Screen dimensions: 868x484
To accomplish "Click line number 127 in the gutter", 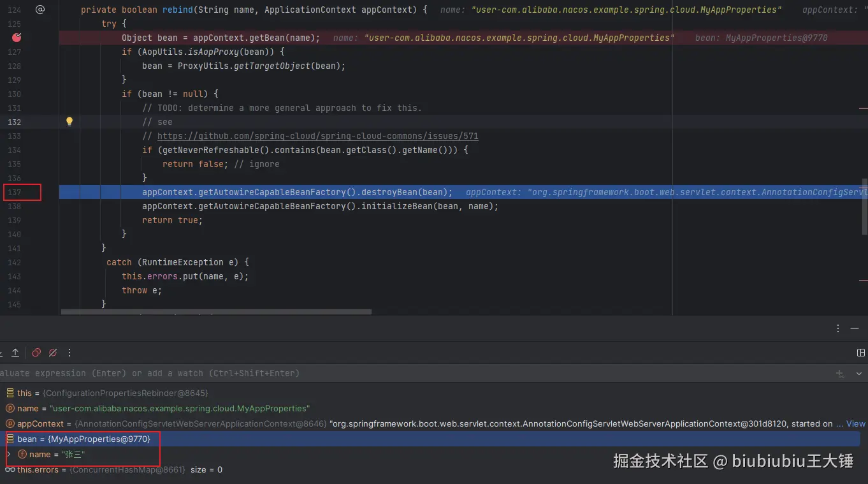I will click(14, 52).
